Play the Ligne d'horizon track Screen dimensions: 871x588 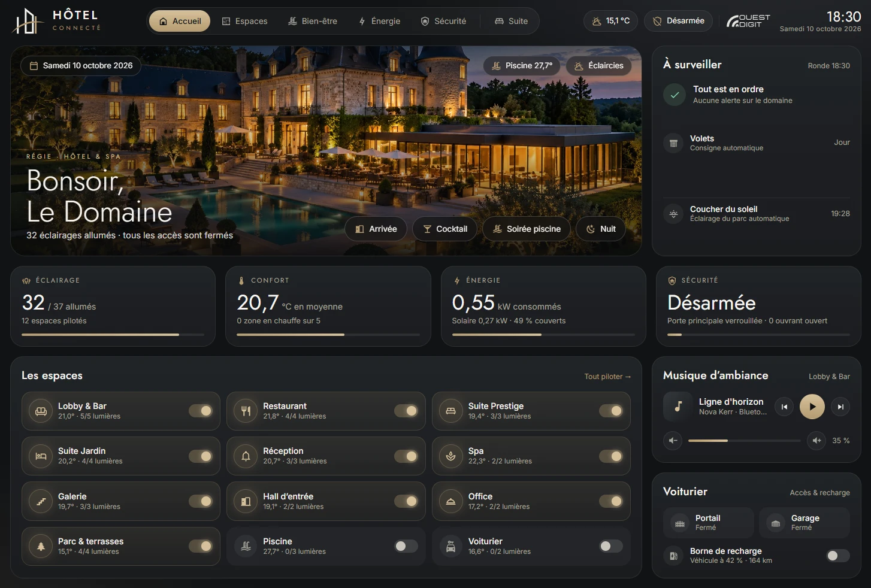coord(812,407)
